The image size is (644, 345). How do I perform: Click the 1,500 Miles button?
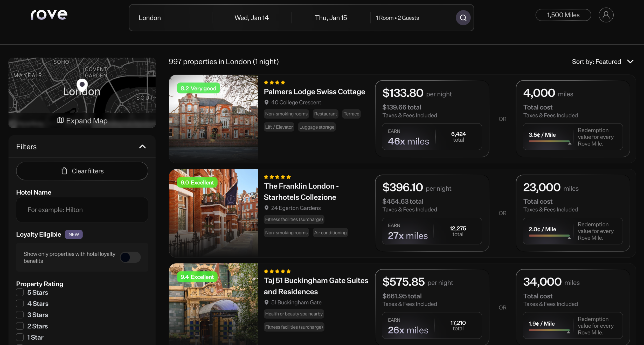(563, 15)
